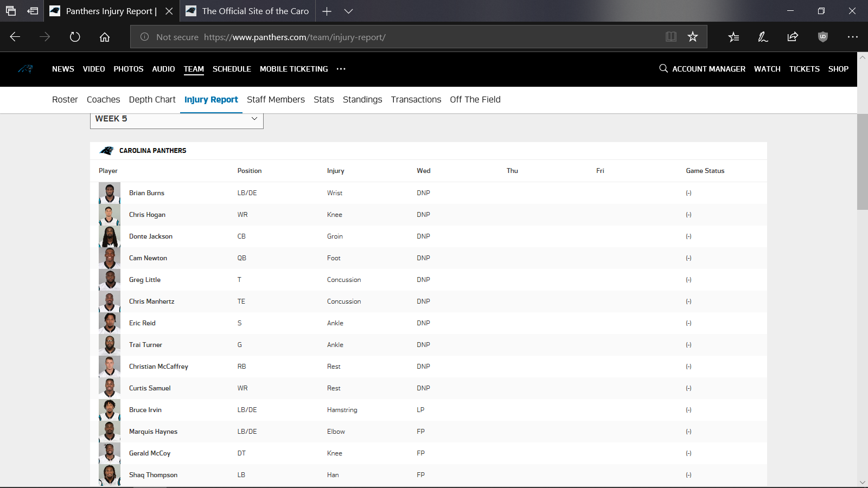Switch to Depth Chart tab
This screenshot has width=868, height=488.
[152, 100]
